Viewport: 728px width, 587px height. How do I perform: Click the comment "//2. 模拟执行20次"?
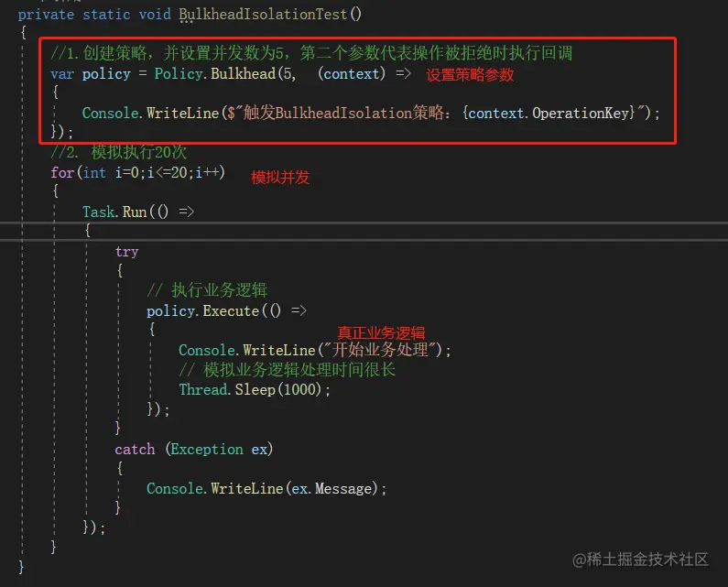tap(119, 152)
